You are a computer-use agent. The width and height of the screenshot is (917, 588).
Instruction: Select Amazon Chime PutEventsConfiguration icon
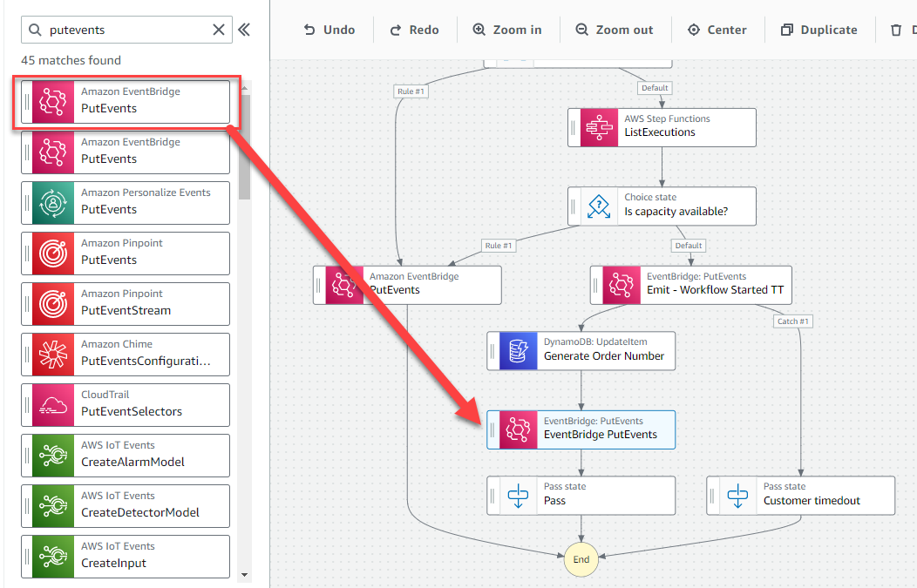point(53,355)
